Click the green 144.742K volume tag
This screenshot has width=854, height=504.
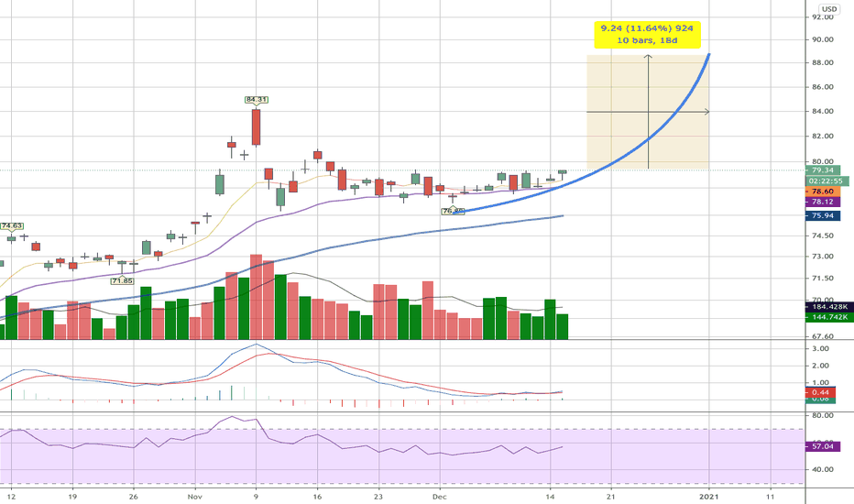[829, 316]
